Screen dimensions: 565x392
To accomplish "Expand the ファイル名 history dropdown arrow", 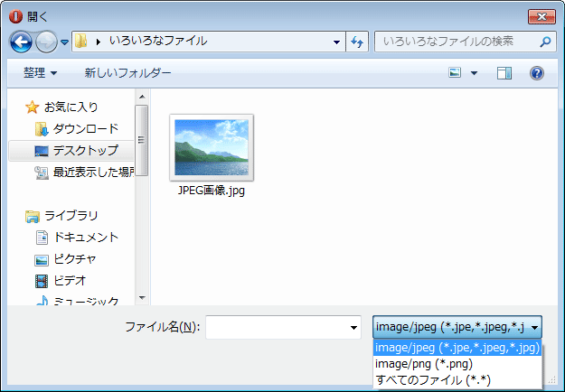I will tap(353, 327).
